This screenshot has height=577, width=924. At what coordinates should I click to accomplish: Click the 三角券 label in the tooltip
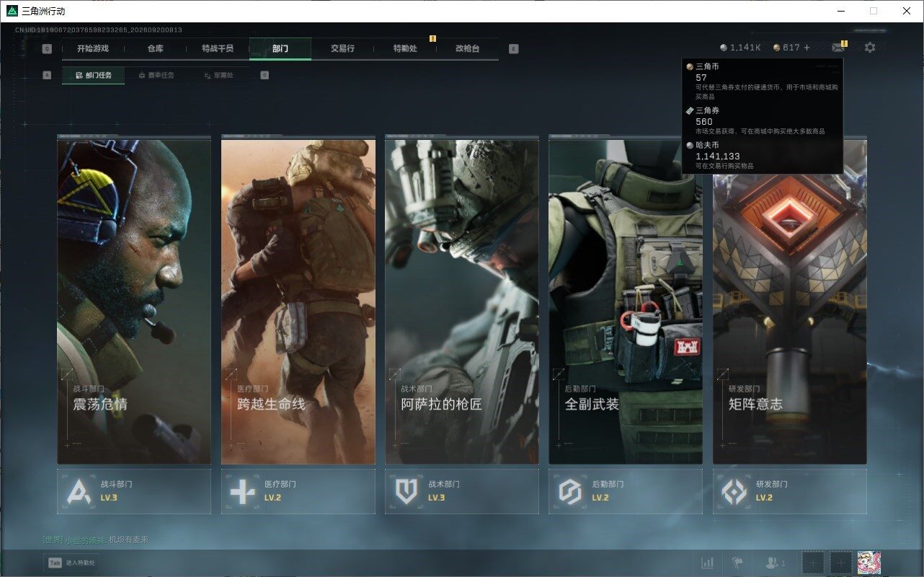(707, 110)
